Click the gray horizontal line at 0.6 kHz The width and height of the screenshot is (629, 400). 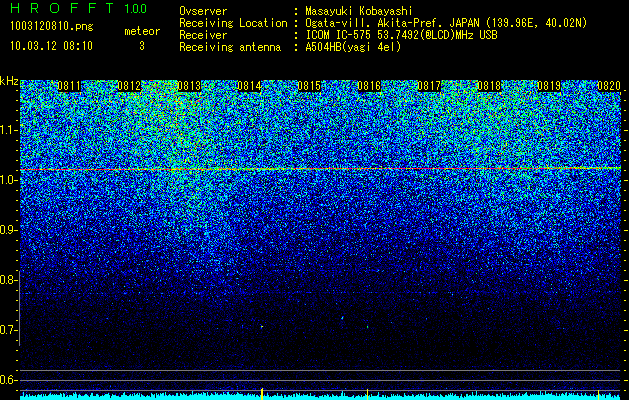(x=320, y=380)
